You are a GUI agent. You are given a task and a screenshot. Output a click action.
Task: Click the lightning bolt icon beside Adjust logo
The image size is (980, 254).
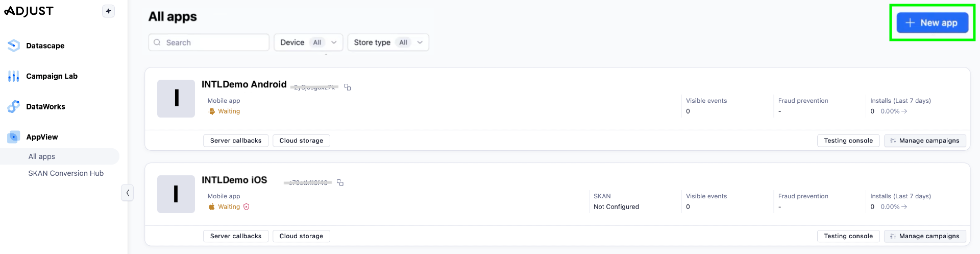pos(108,11)
